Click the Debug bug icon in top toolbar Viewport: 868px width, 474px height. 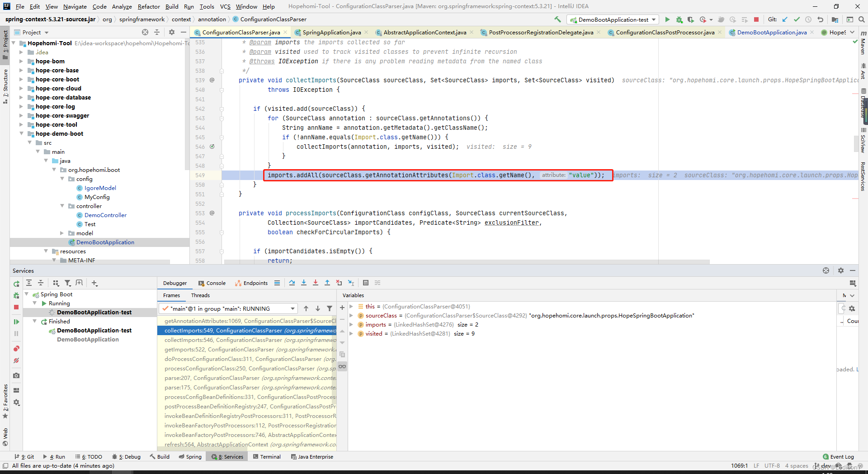(679, 19)
